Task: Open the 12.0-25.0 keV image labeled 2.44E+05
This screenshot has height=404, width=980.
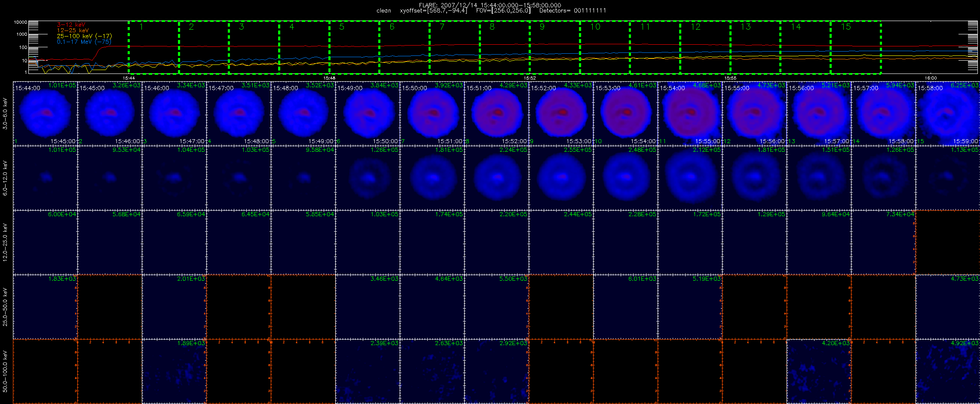Action: (x=561, y=242)
